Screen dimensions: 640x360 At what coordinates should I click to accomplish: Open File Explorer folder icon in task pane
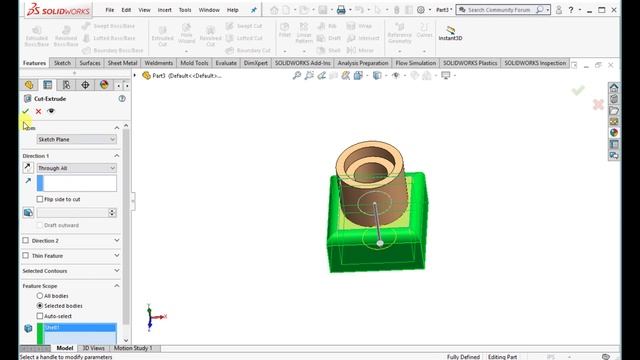pyautogui.click(x=614, y=110)
